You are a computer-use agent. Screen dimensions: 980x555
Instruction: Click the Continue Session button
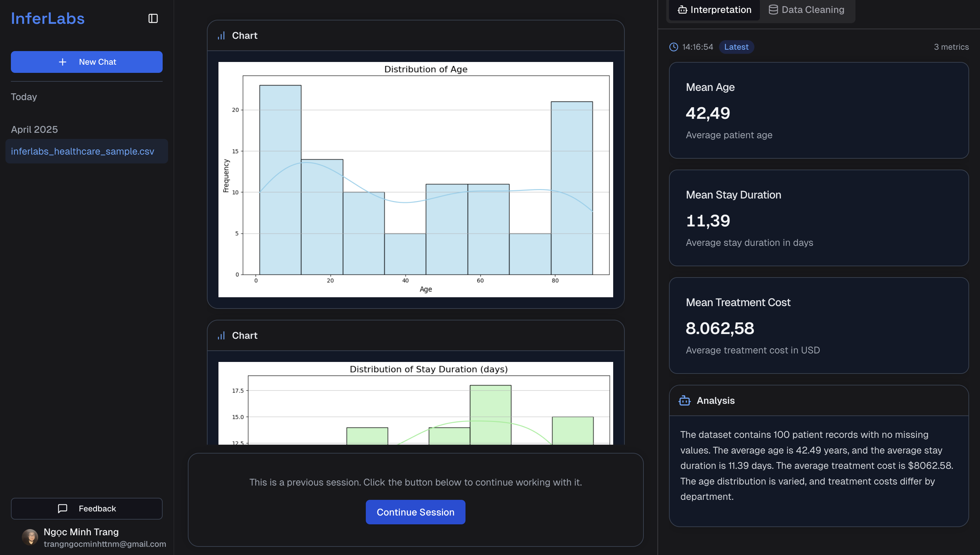click(415, 512)
